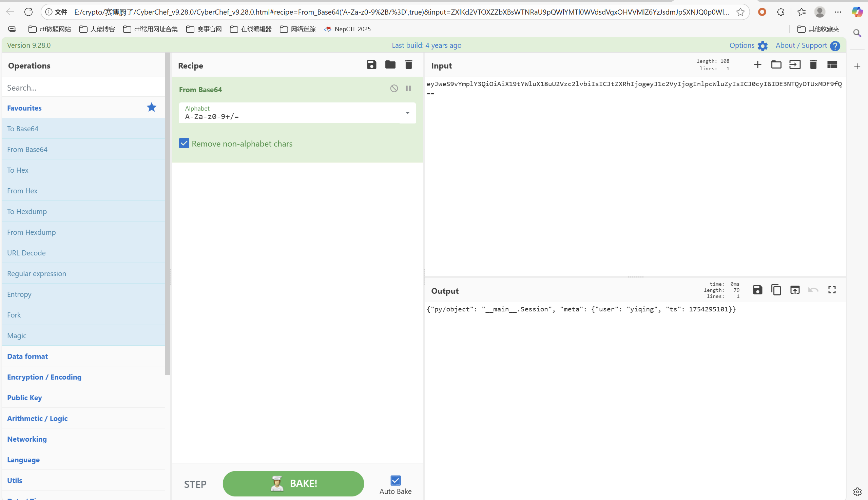Select the Magic operation
Image resolution: width=868 pixels, height=500 pixels.
(x=83, y=335)
